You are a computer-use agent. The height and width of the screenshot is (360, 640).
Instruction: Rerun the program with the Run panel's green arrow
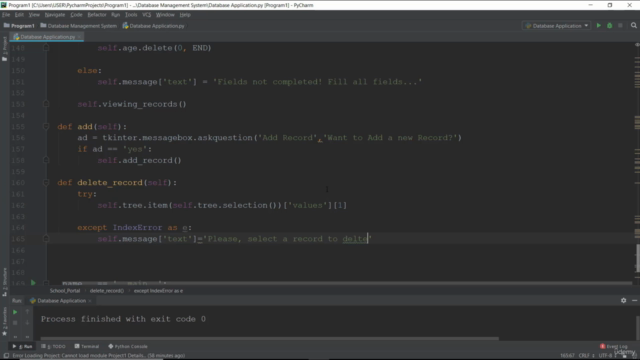pyautogui.click(x=15, y=312)
